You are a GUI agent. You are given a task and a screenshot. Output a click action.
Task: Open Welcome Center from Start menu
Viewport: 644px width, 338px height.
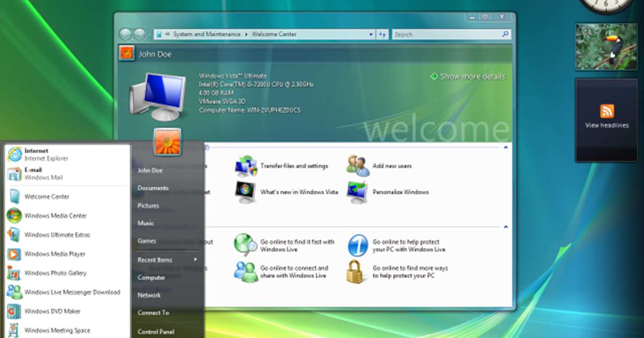click(x=67, y=196)
